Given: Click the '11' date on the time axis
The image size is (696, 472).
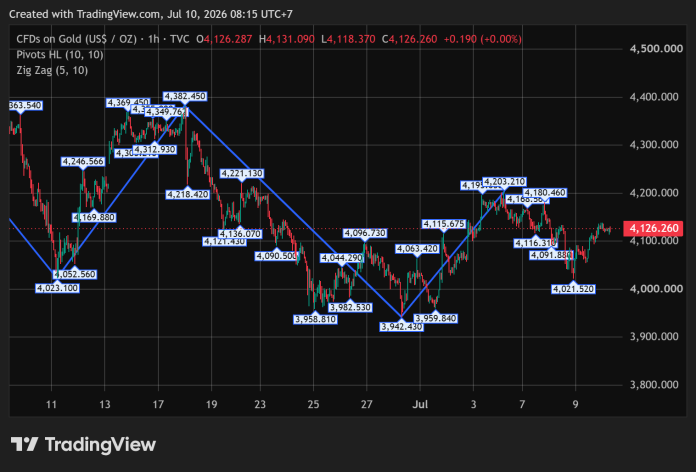Looking at the screenshot, I should (x=51, y=405).
